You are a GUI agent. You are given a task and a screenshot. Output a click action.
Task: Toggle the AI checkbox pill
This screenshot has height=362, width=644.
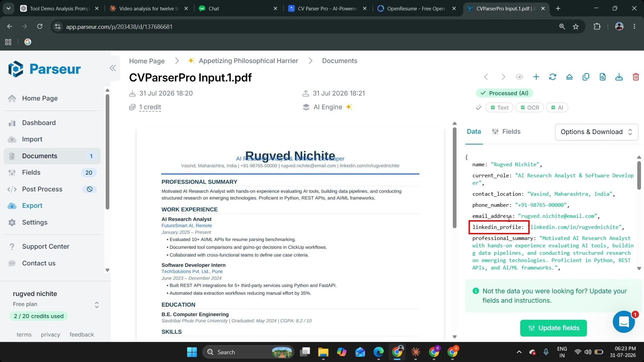[557, 108]
